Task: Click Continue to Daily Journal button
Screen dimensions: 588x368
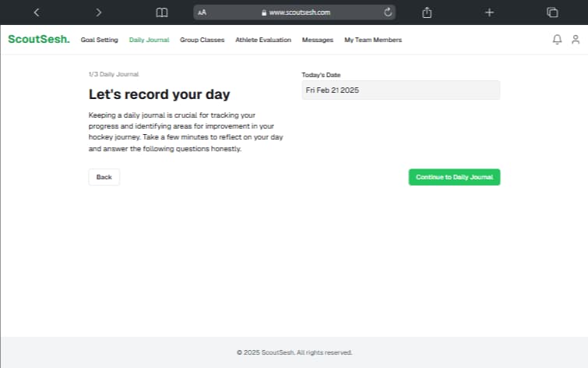Action: 454,177
